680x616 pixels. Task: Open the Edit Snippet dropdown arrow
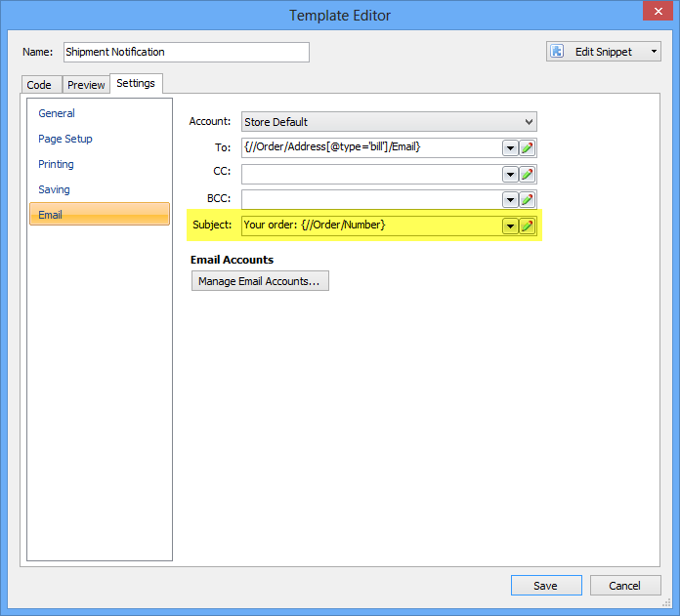click(x=652, y=52)
